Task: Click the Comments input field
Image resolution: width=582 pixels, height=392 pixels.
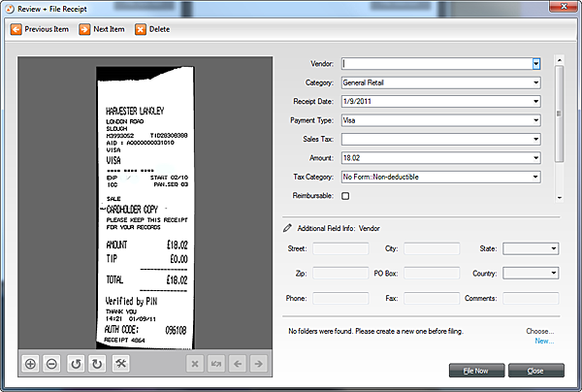Action: [x=531, y=298]
